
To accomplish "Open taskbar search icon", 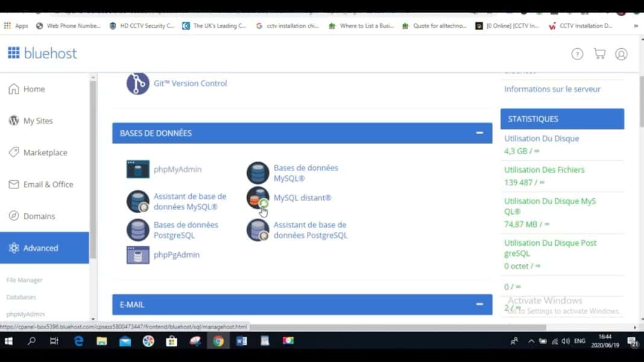I will pyautogui.click(x=31, y=341).
